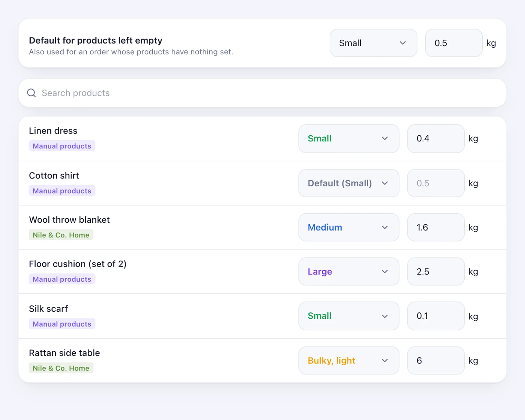525x420 pixels.
Task: Open the default size dropdown set to Small
Action: pos(373,43)
